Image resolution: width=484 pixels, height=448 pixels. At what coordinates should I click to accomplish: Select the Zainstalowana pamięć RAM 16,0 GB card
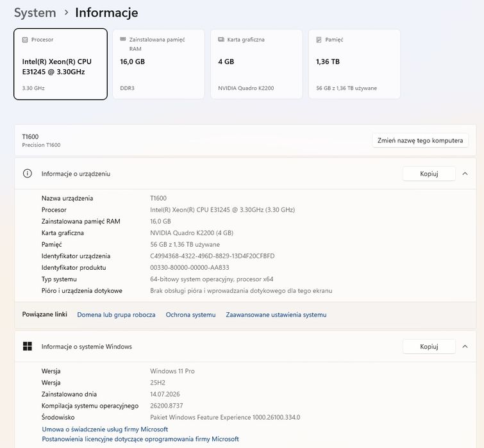click(158, 64)
